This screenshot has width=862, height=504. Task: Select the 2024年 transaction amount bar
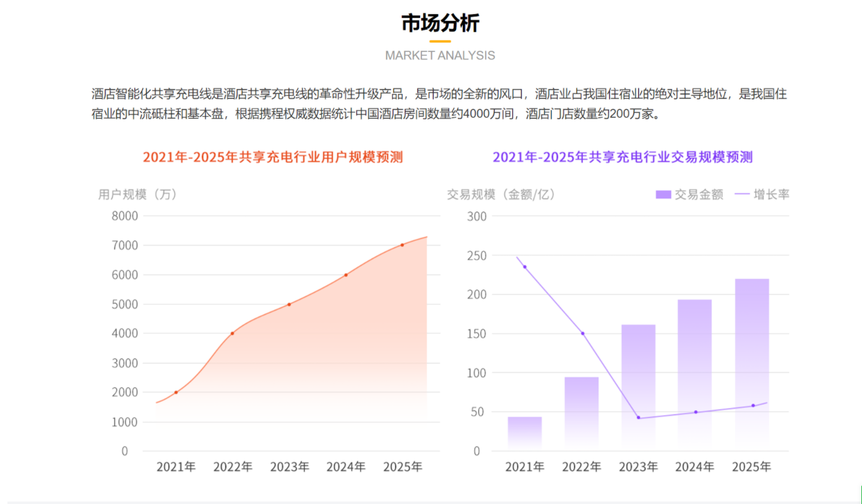tap(694, 374)
